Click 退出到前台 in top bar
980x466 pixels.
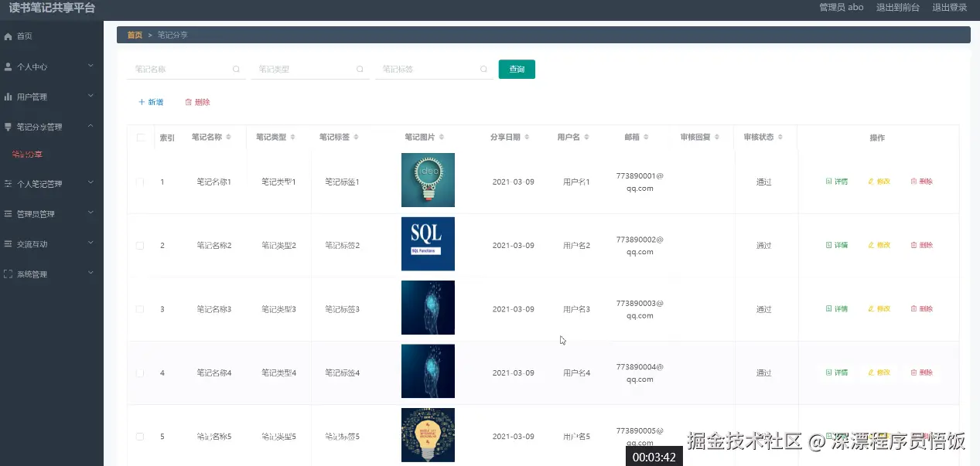pos(898,7)
